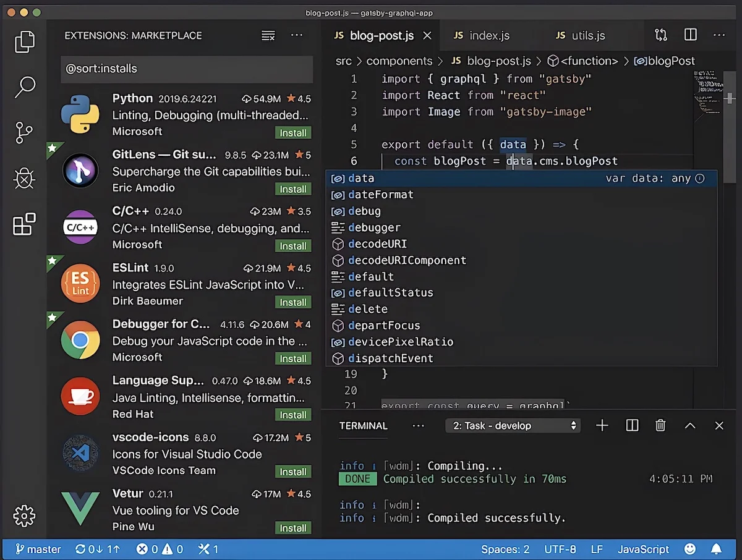Open Source Control view icon

(24, 132)
